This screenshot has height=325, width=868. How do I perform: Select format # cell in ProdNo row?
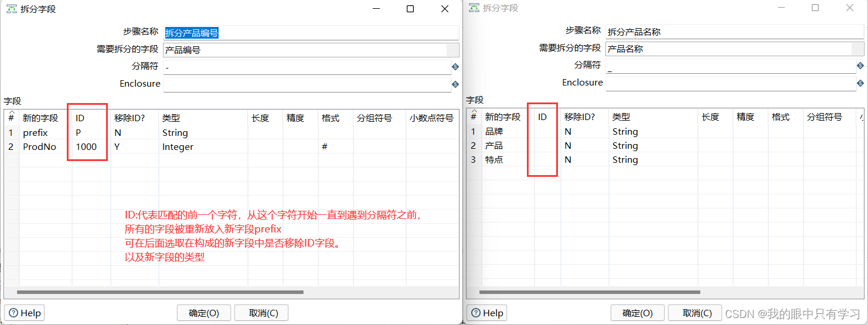click(335, 147)
